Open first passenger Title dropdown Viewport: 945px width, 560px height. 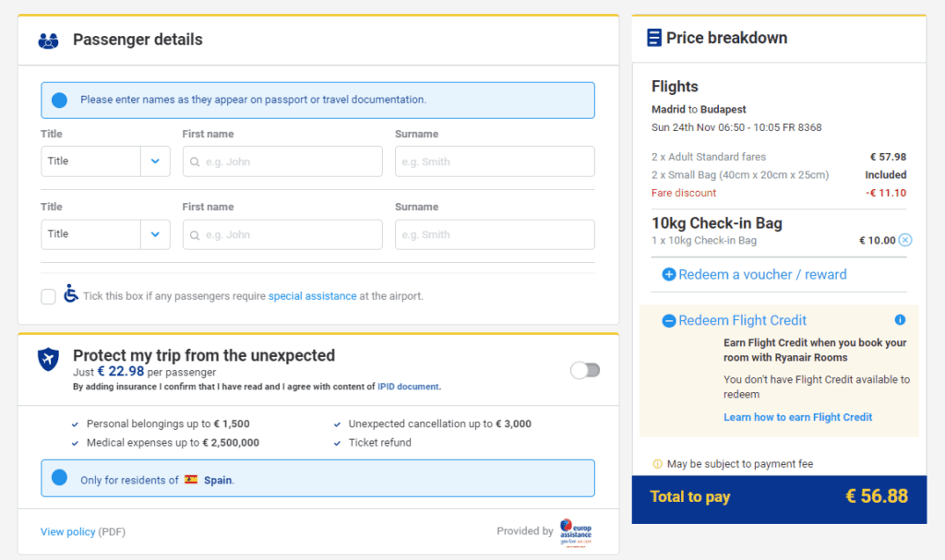(x=105, y=161)
